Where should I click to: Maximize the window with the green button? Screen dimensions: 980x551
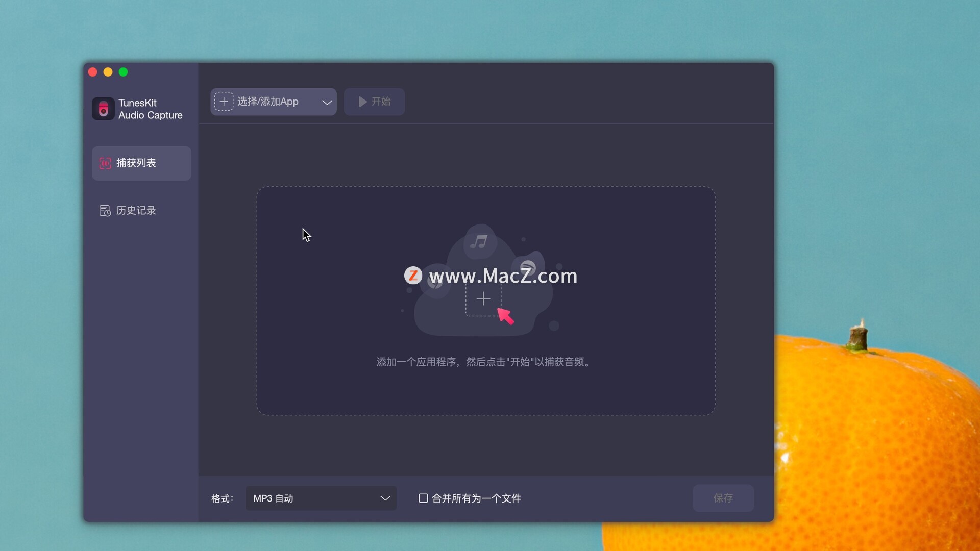pos(124,72)
